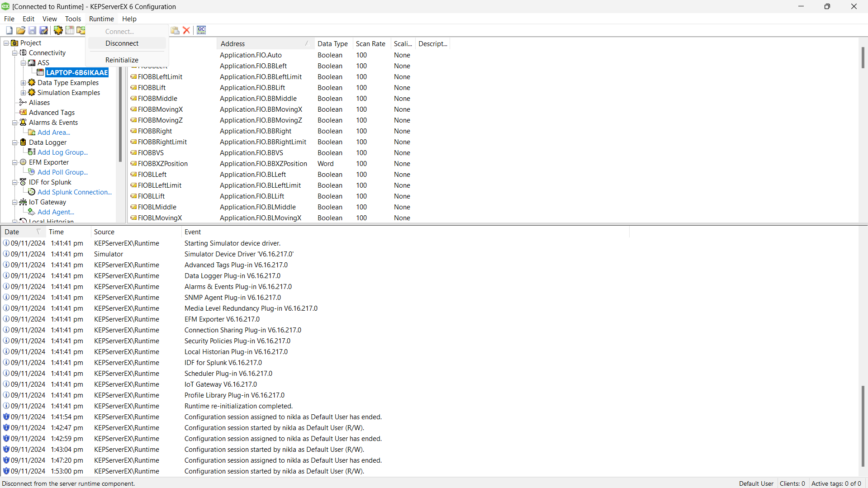Click Add Splunk Connection link
Viewport: 868px width, 488px height.
point(74,192)
